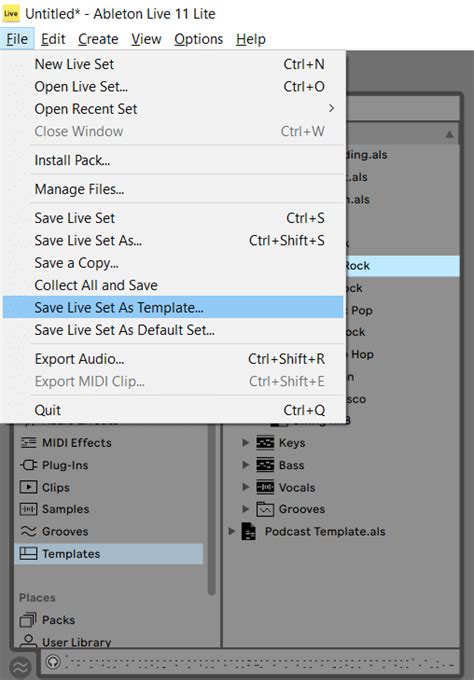Open the Create menu
Screen dimensions: 474x680
tap(98, 39)
